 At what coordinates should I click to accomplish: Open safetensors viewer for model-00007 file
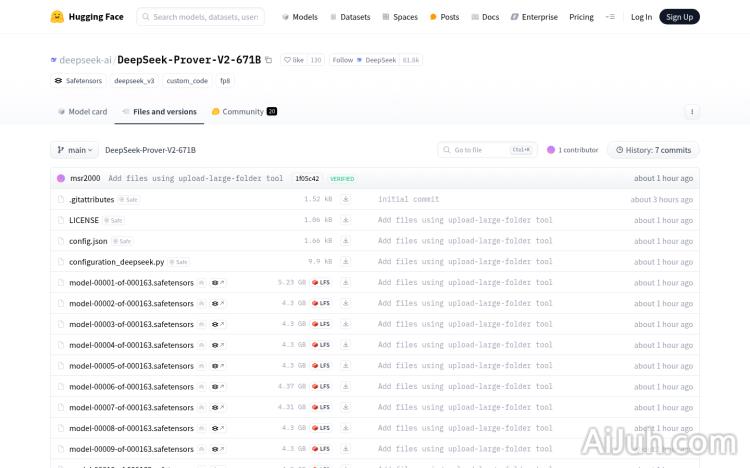(x=218, y=408)
